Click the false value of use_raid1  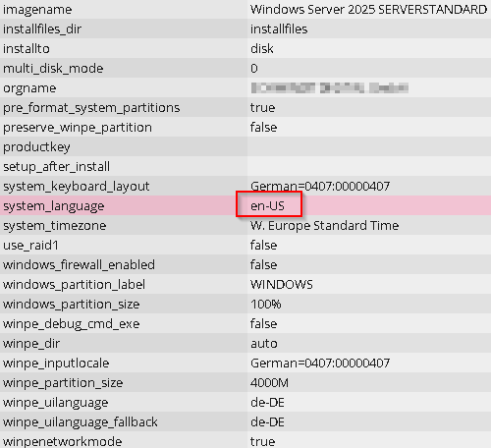(x=263, y=246)
